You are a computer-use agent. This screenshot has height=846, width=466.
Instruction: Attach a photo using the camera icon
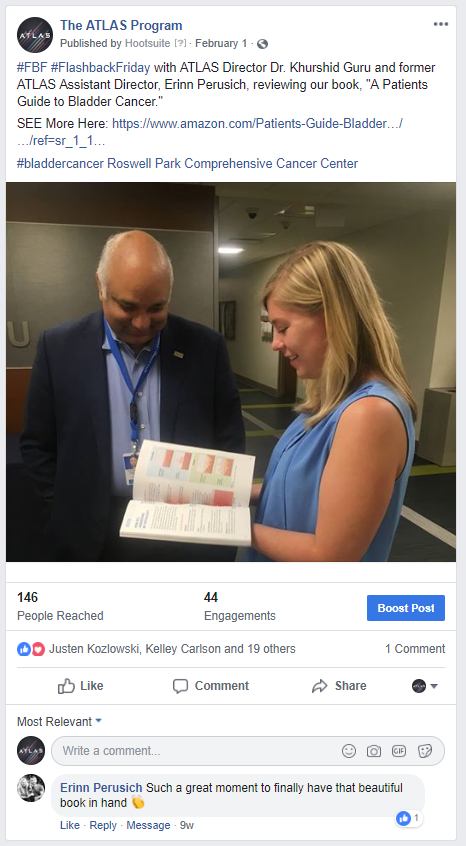374,751
